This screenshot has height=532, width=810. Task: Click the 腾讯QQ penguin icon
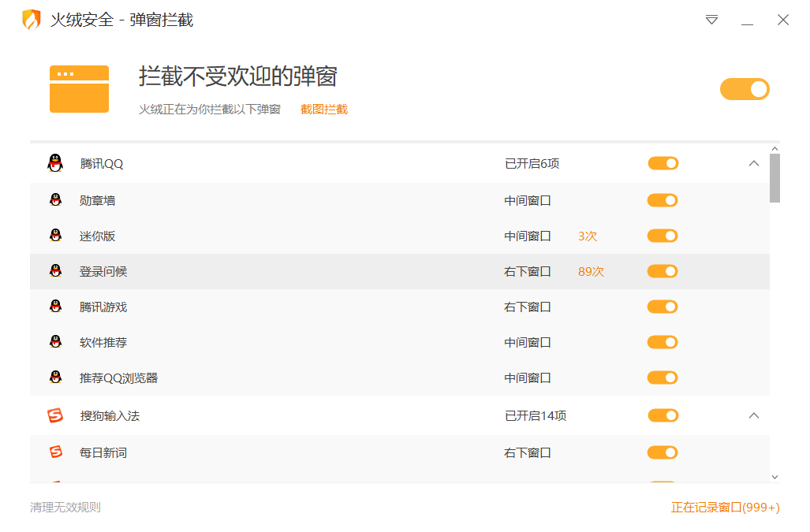pyautogui.click(x=55, y=163)
